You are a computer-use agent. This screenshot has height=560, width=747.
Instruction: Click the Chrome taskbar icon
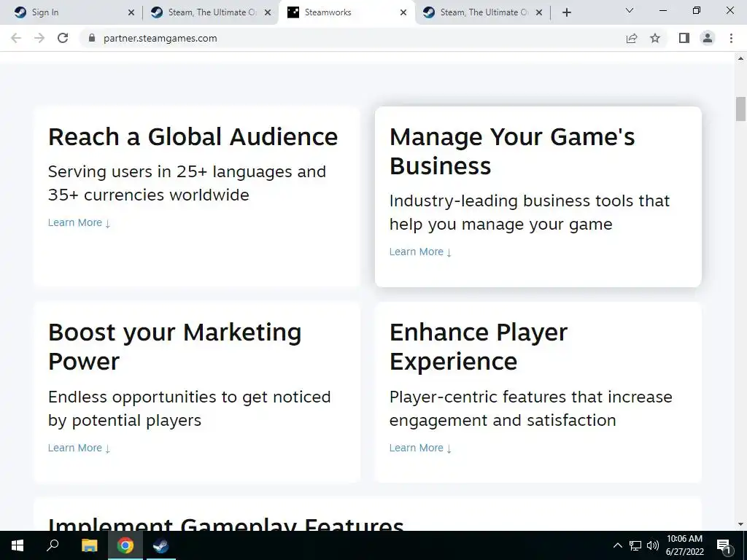[125, 545]
